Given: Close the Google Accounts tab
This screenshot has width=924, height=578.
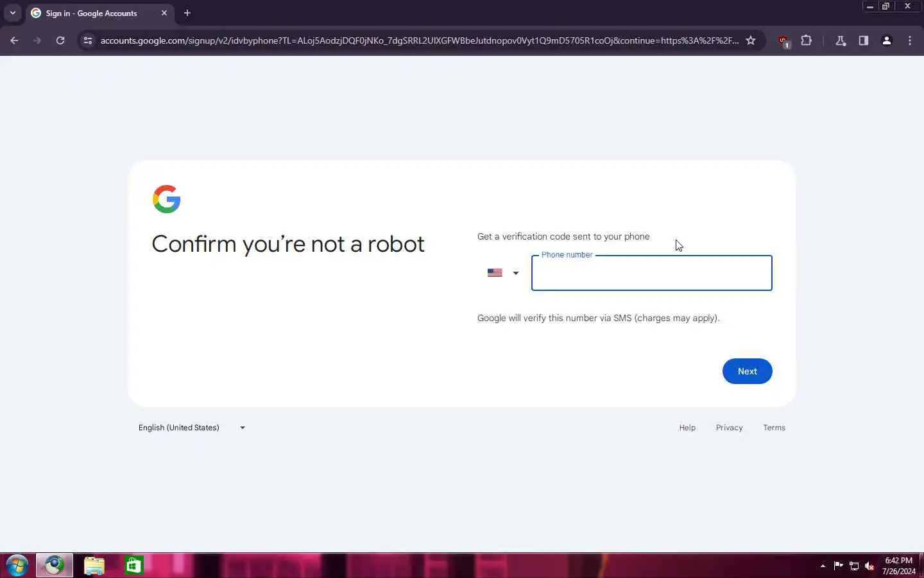Looking at the screenshot, I should pyautogui.click(x=164, y=13).
